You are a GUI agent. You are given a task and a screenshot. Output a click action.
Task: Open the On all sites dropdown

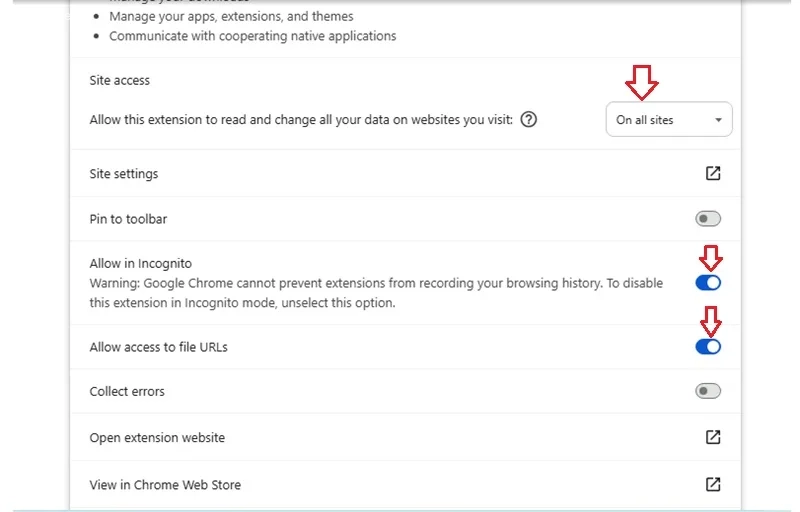tap(669, 119)
